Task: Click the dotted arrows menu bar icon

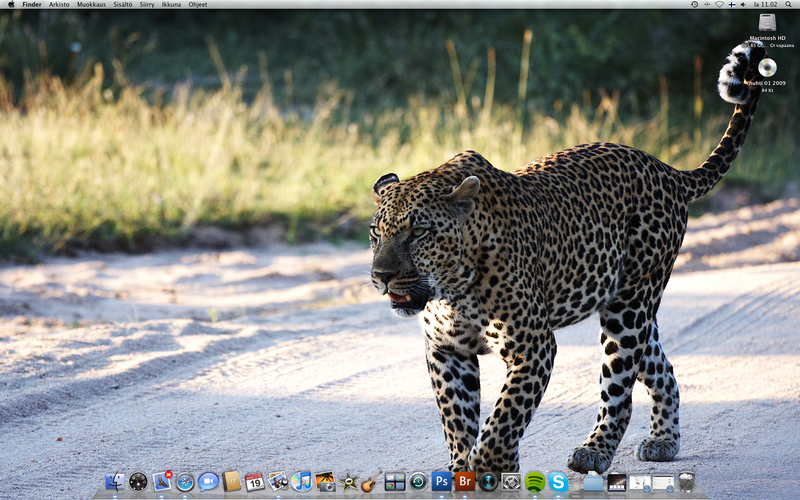Action: [707, 4]
